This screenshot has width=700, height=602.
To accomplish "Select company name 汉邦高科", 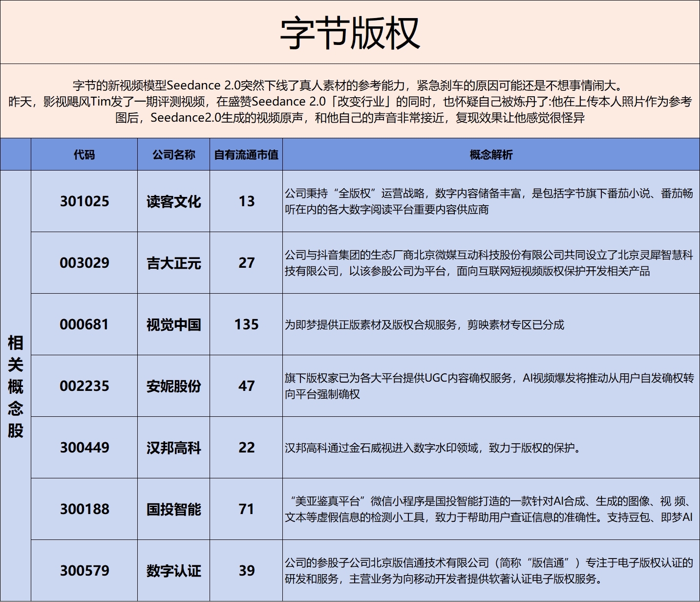I will [x=173, y=448].
